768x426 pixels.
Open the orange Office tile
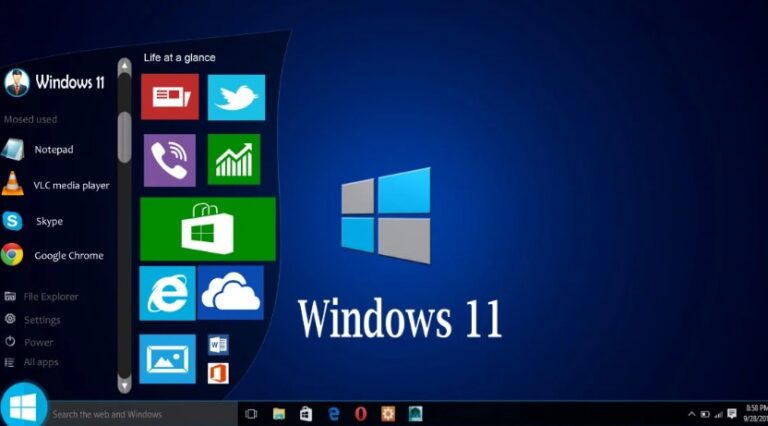[x=218, y=373]
